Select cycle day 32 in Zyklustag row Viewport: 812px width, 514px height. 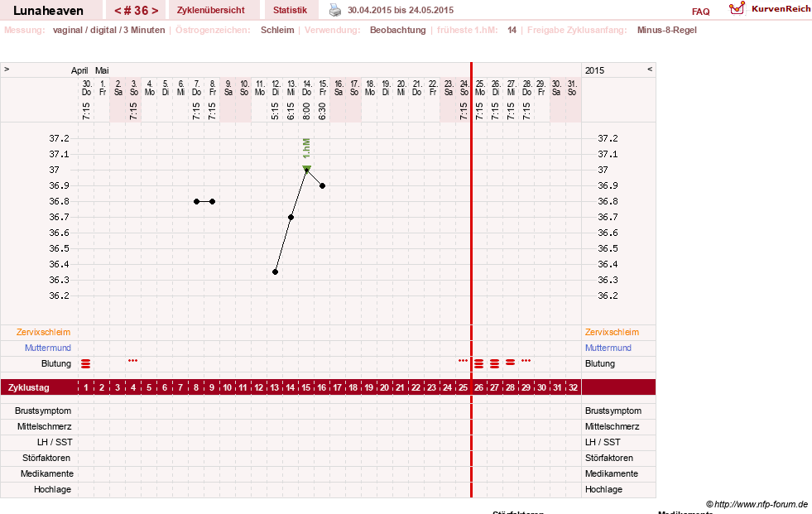coord(573,387)
